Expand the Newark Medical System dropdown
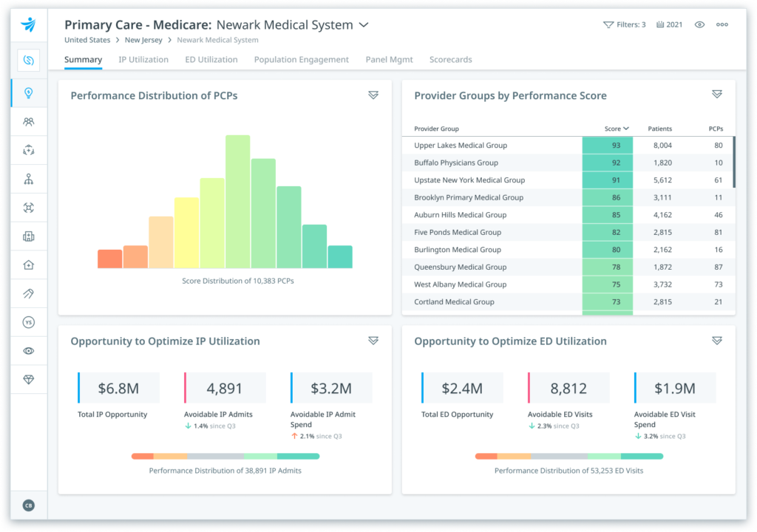757x532 pixels. tap(362, 24)
